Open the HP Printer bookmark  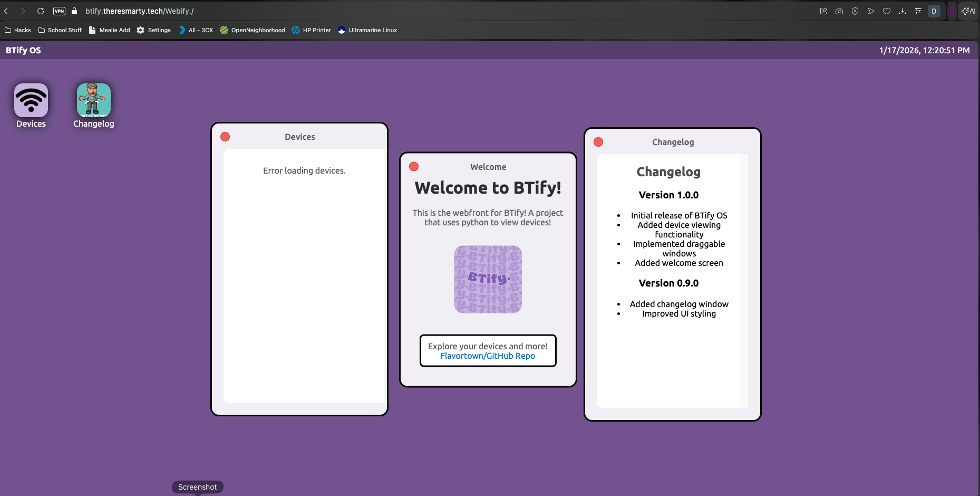pyautogui.click(x=312, y=30)
